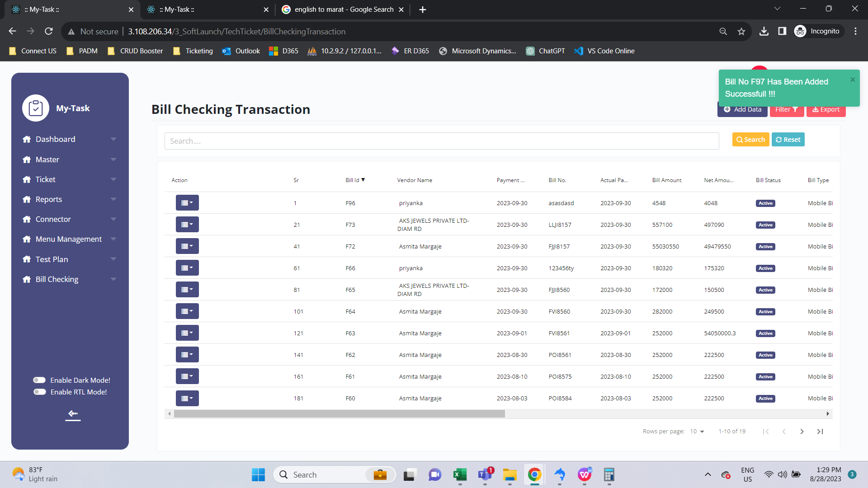This screenshot has width=868, height=488.
Task: Click the horizontal table scrollbar thumb
Action: coord(339,413)
